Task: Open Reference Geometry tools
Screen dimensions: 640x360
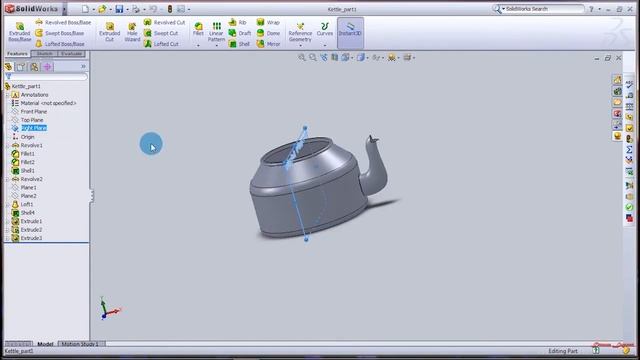Action: pos(300,32)
